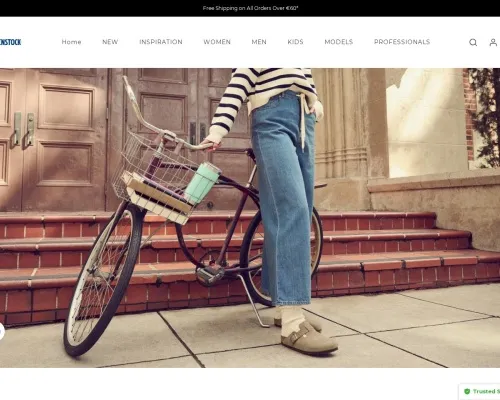This screenshot has height=400, width=500.
Task: Open the KIDS menu
Action: coord(295,42)
